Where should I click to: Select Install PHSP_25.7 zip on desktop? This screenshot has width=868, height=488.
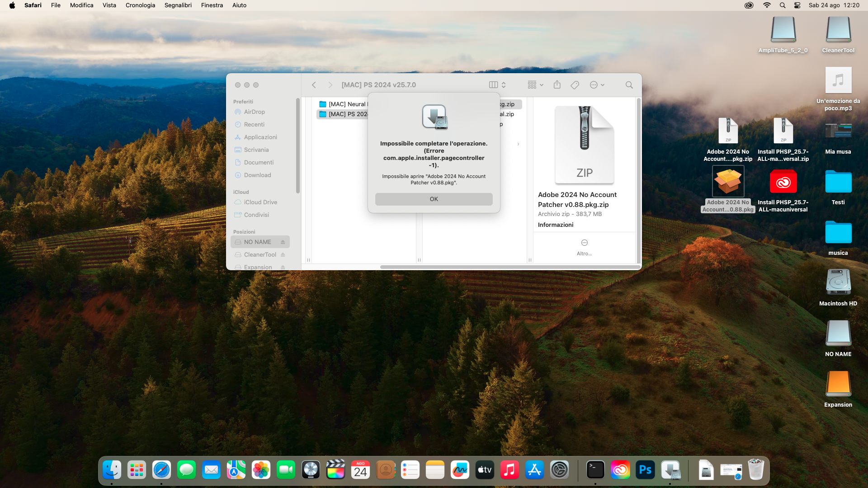(783, 140)
